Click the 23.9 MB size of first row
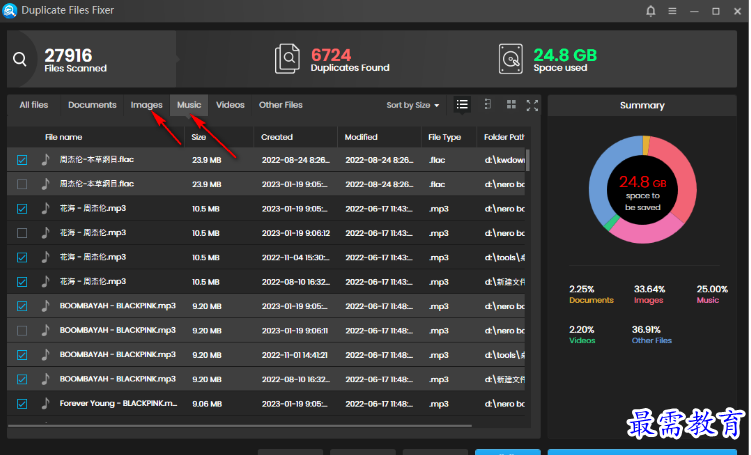The image size is (751, 455). [206, 160]
